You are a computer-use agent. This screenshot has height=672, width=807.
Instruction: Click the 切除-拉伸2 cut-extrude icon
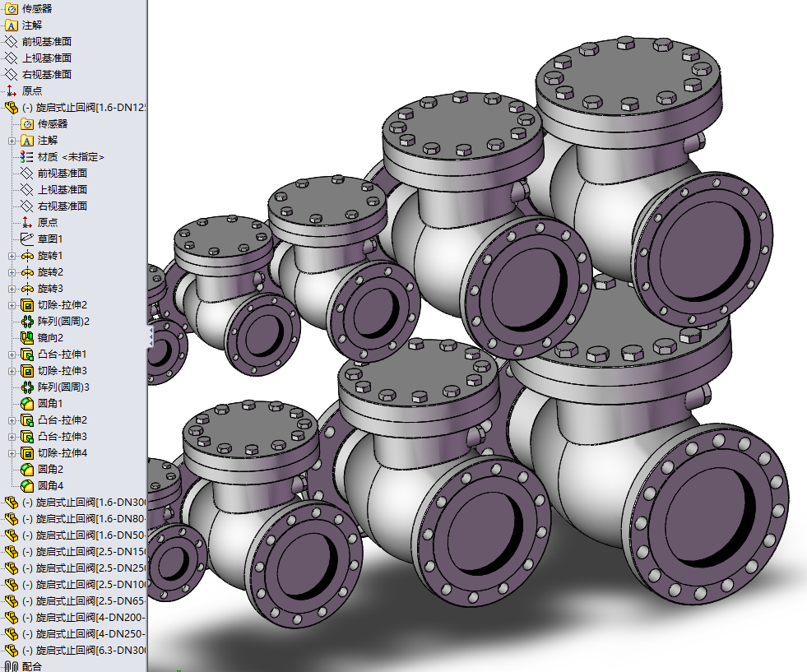tap(27, 305)
